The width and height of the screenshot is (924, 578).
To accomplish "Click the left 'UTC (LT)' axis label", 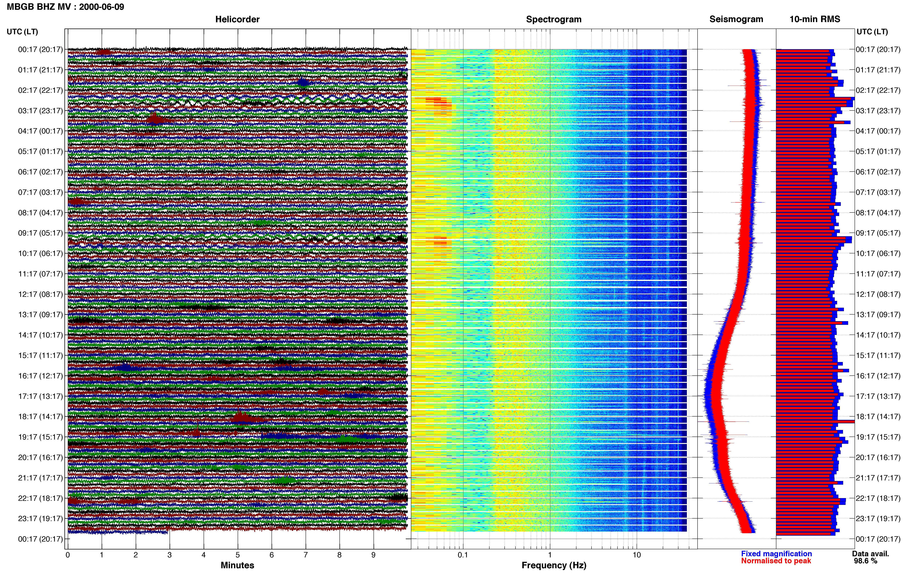I will pos(22,32).
